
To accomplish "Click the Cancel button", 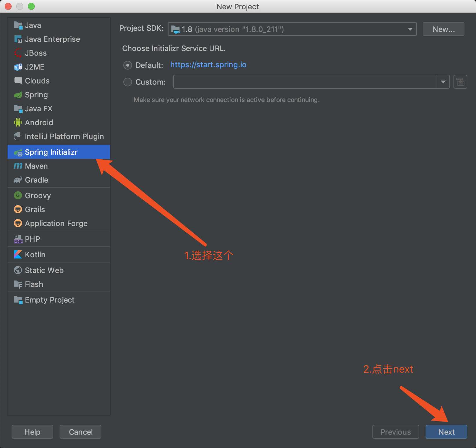I will coord(80,432).
